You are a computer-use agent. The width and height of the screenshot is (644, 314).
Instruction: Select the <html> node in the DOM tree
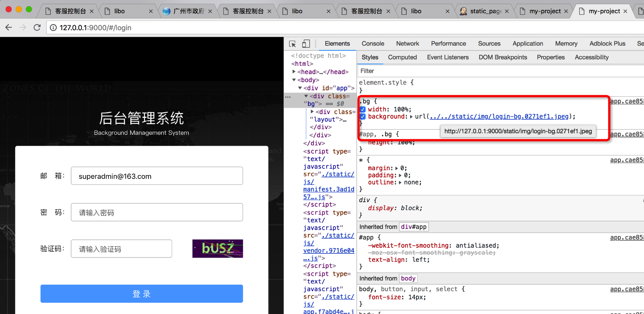tap(302, 64)
